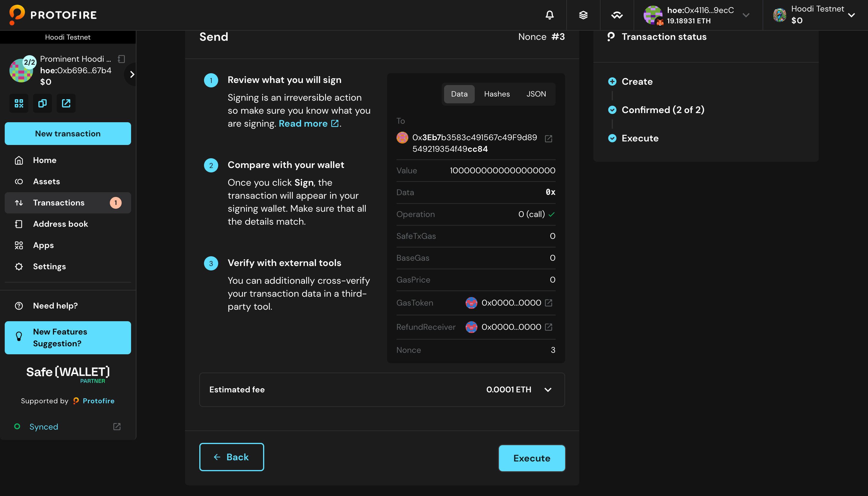
Task: Open the notifications bell
Action: click(549, 15)
